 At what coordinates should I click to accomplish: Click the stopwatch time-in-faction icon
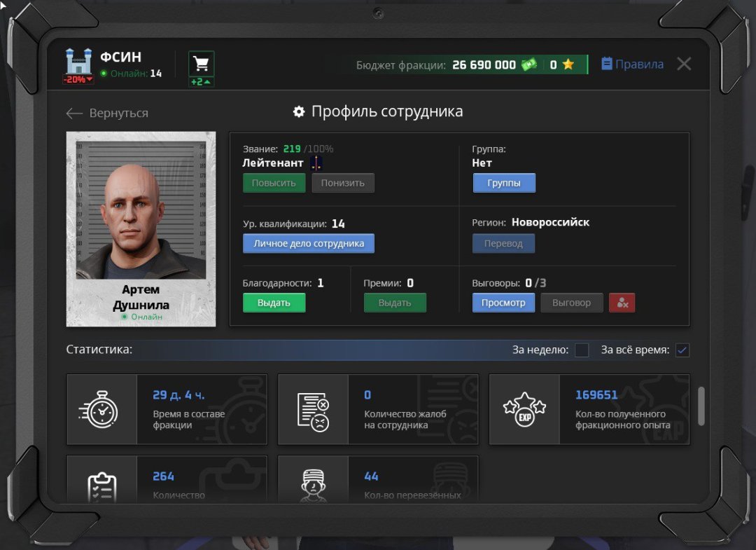coord(102,410)
